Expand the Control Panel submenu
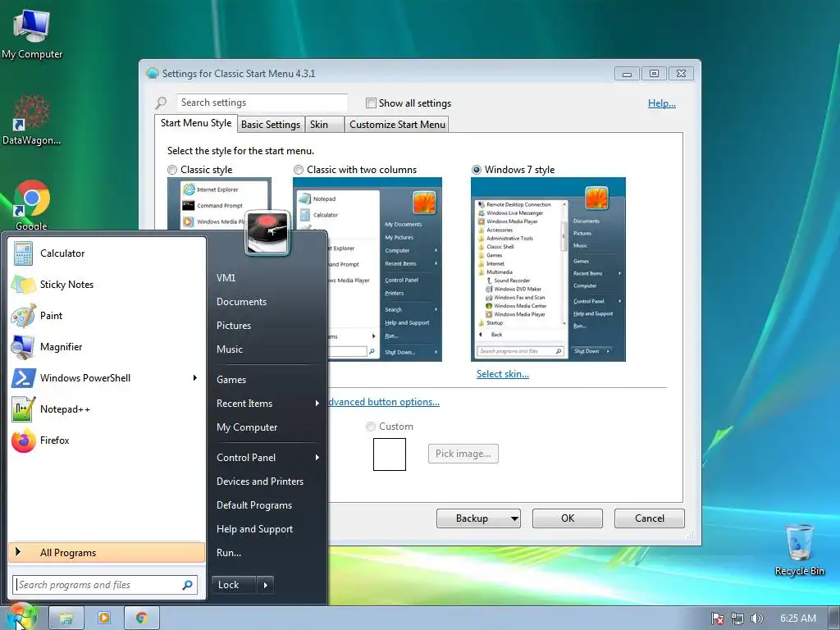Viewport: 840px width, 630px height. pos(268,458)
